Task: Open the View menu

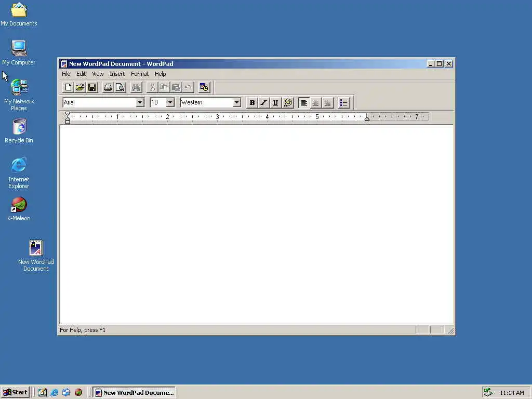Action: click(x=98, y=74)
